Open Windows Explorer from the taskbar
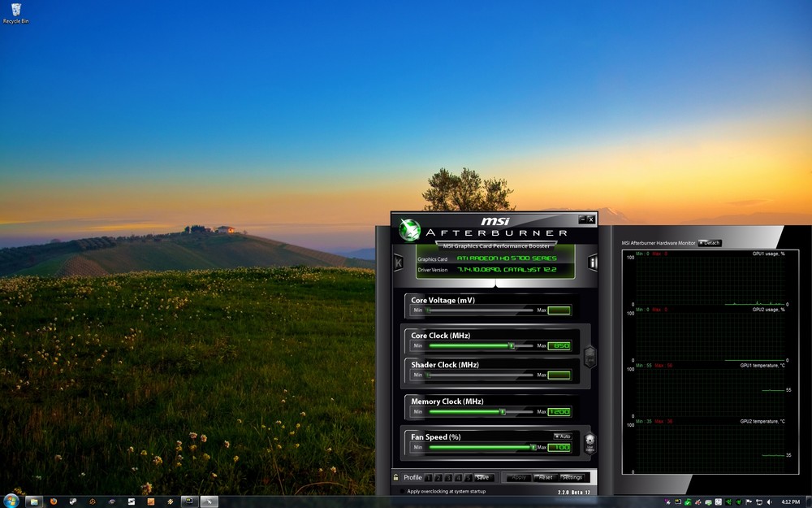This screenshot has width=812, height=508. point(33,501)
